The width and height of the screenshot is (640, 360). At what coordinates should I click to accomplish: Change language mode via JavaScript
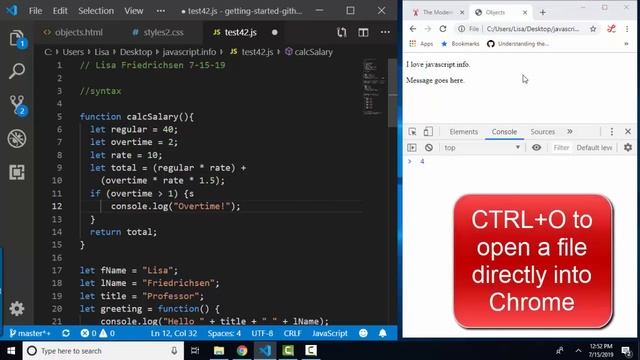coord(330,333)
